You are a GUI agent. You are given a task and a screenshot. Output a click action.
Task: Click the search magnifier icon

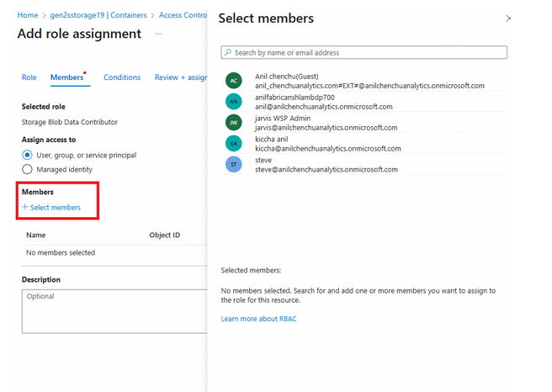(x=227, y=52)
